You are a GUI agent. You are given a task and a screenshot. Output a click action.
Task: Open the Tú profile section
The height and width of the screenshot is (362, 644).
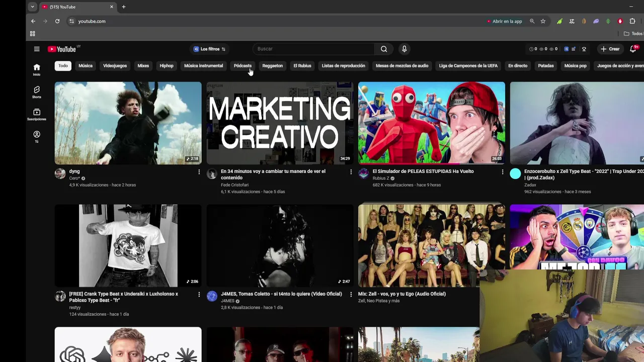pyautogui.click(x=37, y=137)
